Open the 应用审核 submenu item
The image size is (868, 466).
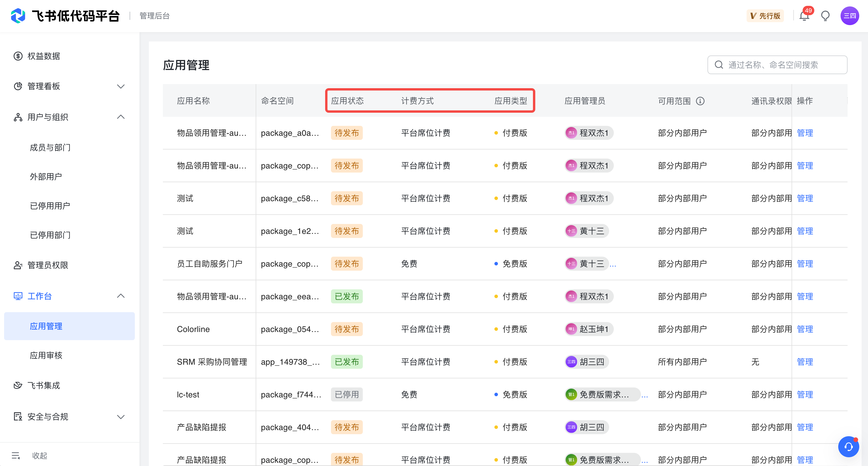46,355
